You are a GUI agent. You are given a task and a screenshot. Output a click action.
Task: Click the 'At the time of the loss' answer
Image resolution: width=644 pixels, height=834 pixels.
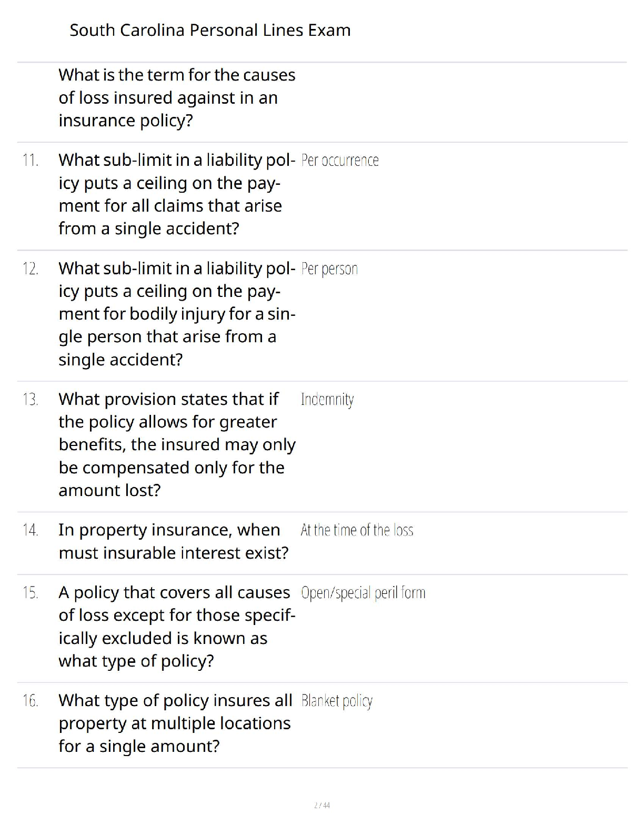[x=357, y=530]
